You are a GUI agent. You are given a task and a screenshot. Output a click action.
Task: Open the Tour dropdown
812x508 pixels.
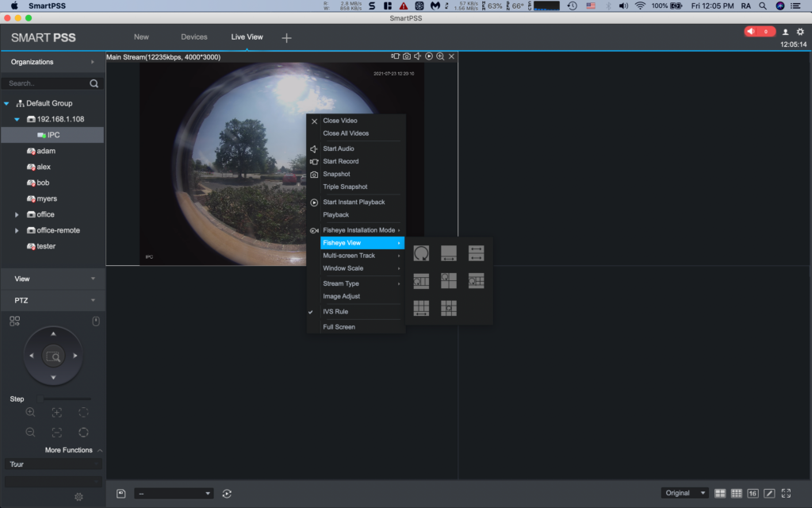[53, 464]
